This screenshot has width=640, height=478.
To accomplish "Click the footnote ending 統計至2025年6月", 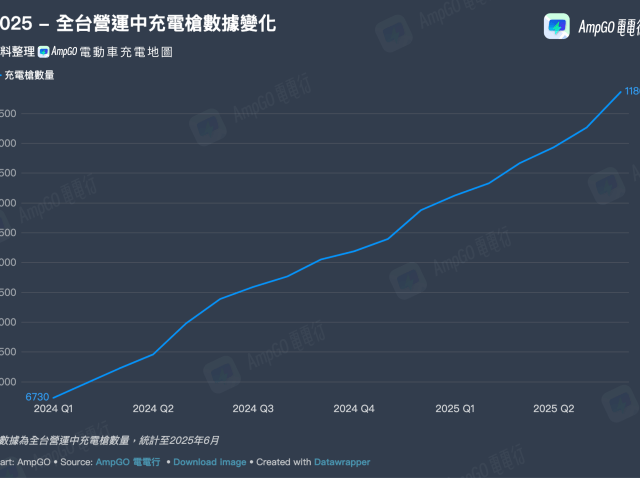I will point(109,440).
